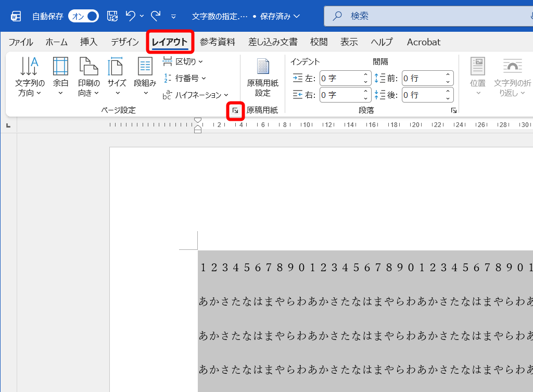This screenshot has width=533, height=392.
Task: Increase the spacing before 前 spinner up
Action: (448, 74)
